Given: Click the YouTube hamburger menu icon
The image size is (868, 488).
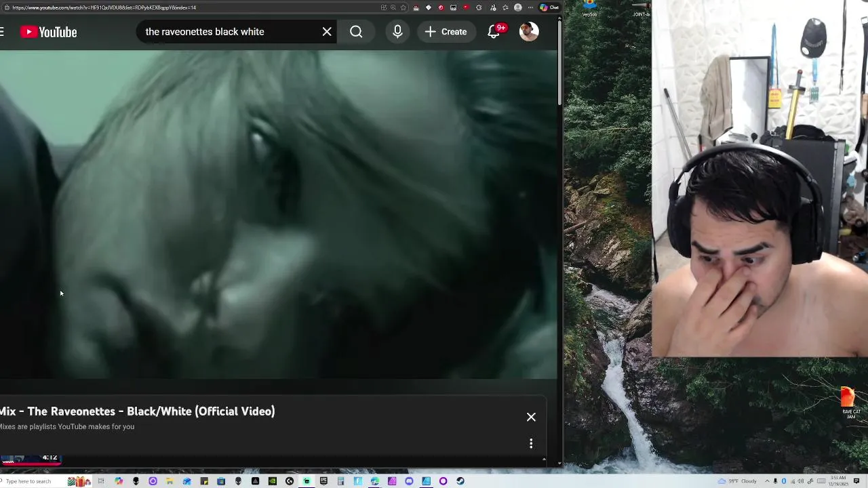Looking at the screenshot, I should [x=2, y=32].
